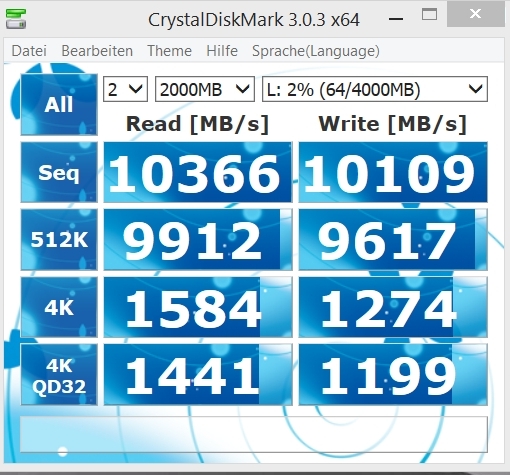Screen dimensions: 510x475
Task: Minimize the CrystalDiskMark window
Action: click(x=396, y=19)
